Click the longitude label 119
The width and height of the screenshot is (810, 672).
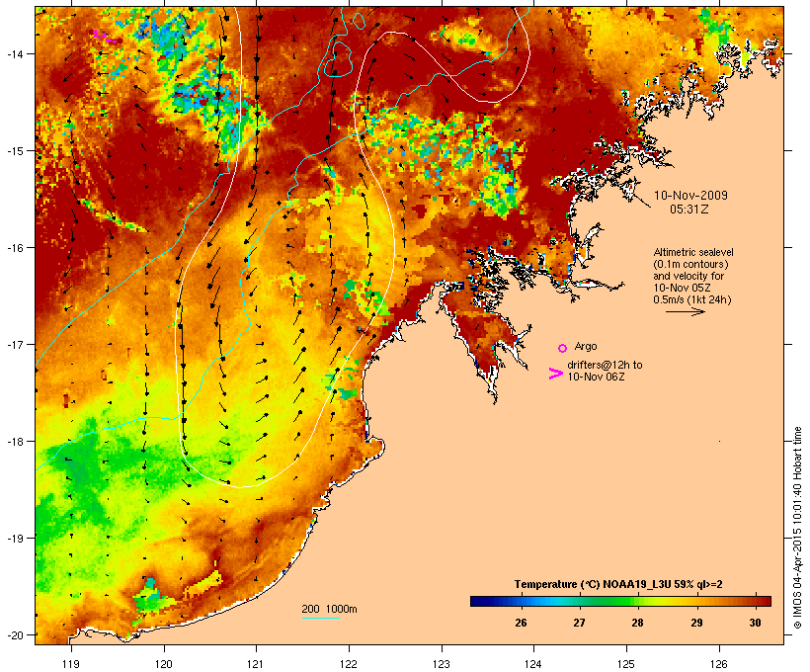71,664
